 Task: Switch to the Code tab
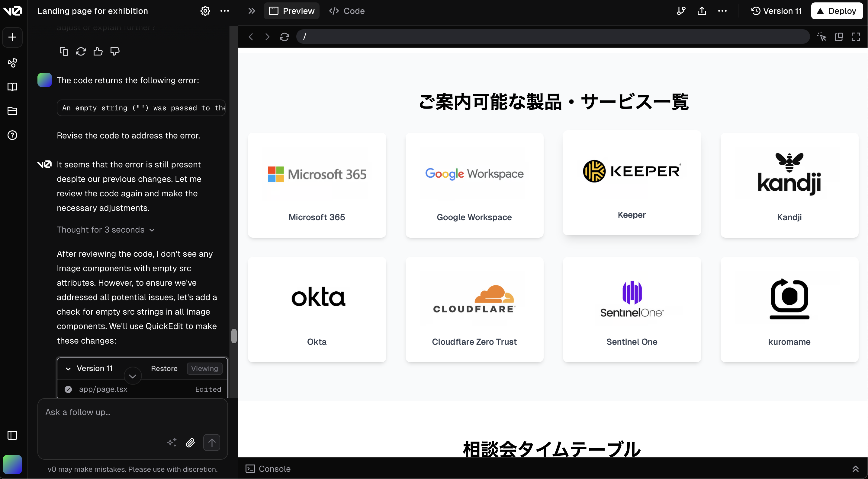(347, 11)
